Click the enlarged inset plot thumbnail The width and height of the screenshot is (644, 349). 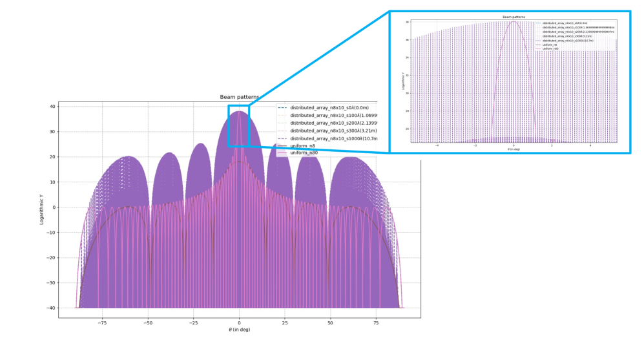click(510, 82)
